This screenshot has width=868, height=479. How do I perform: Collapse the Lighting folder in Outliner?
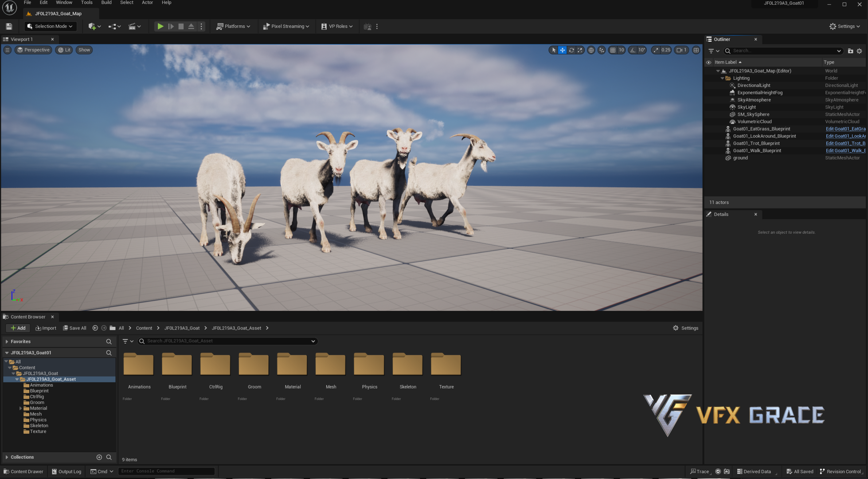(x=722, y=79)
